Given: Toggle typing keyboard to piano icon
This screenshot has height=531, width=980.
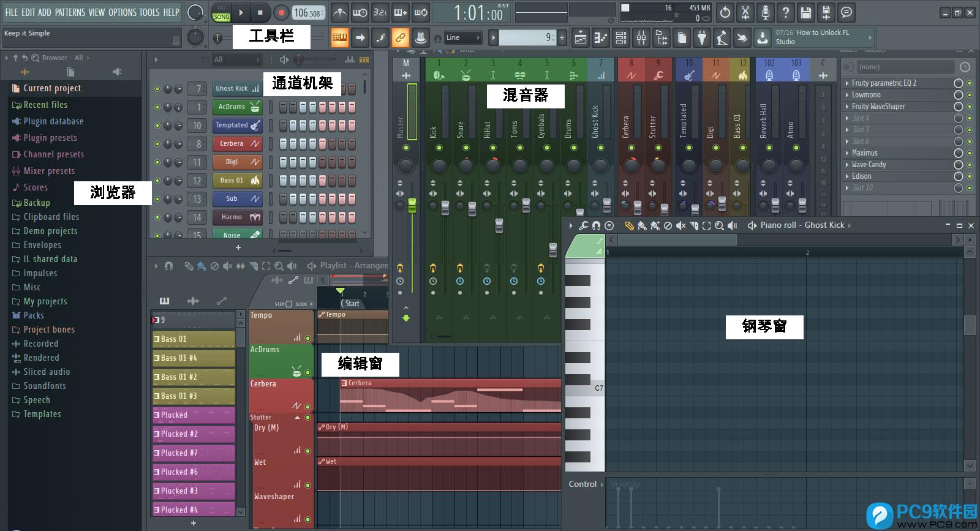Looking at the screenshot, I should (339, 38).
